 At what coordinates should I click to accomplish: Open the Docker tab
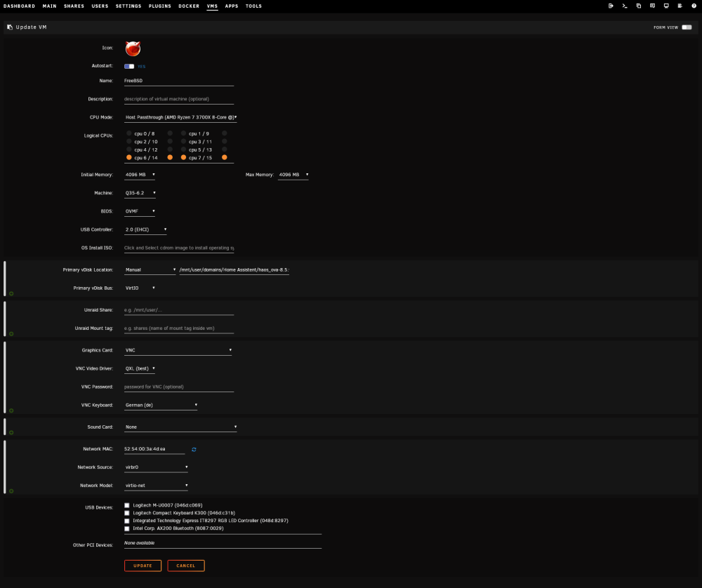189,6
